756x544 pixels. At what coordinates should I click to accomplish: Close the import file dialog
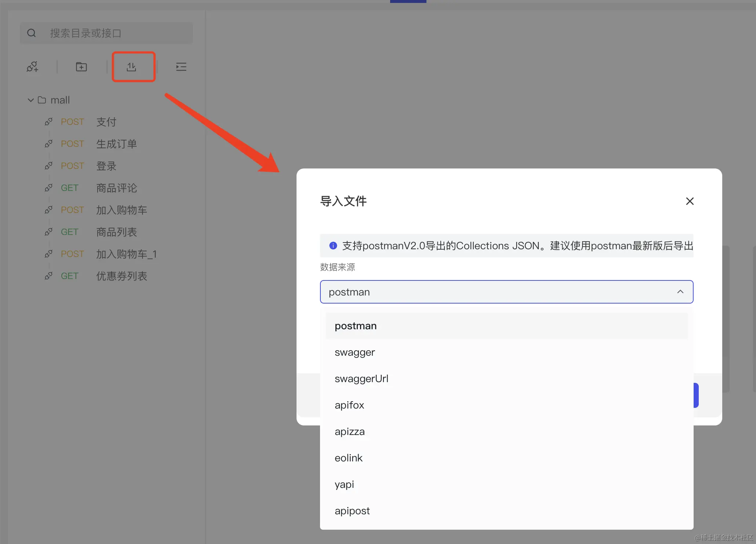pos(690,201)
